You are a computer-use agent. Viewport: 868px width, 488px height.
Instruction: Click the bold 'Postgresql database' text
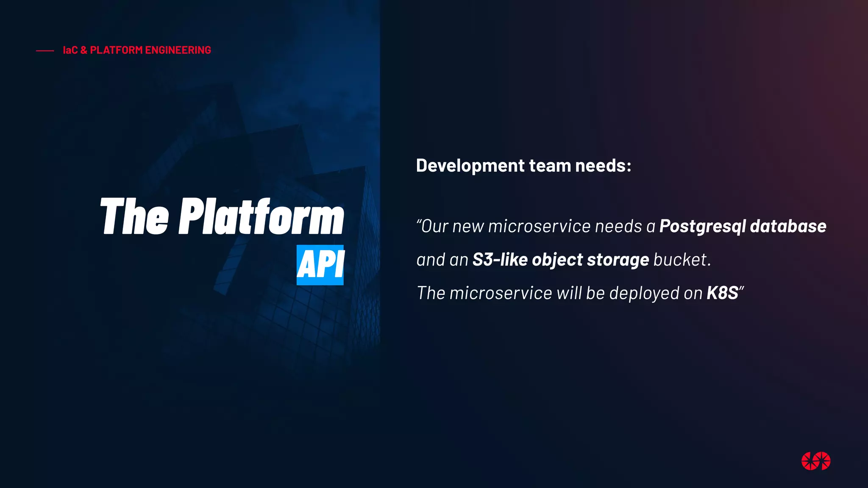point(743,226)
